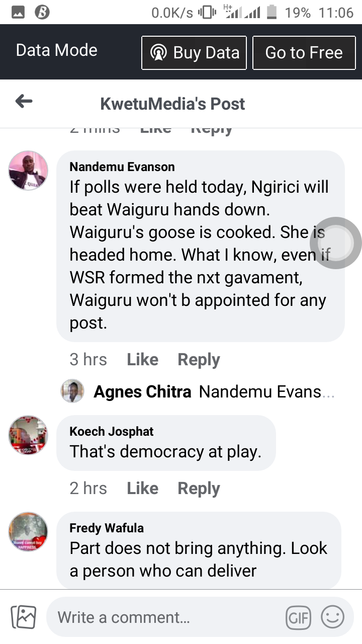Tap the Go to Free button
This screenshot has height=644, width=362.
coord(304,52)
